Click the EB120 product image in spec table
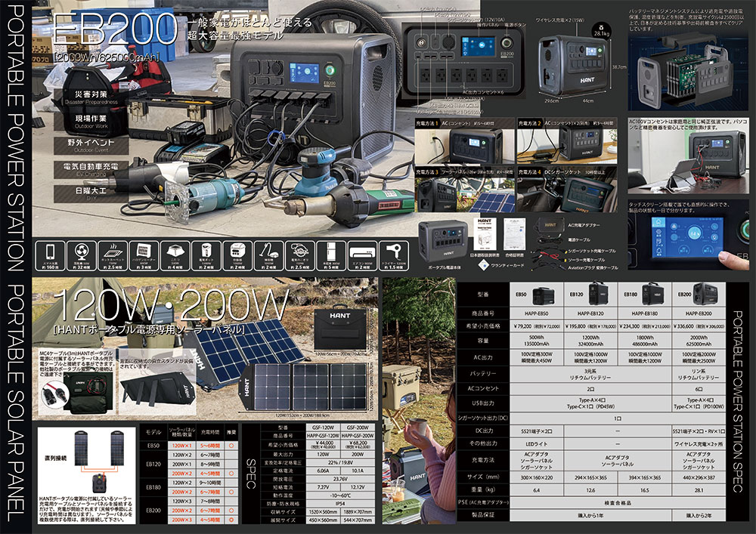This screenshot has height=534, width=756. pos(598,293)
